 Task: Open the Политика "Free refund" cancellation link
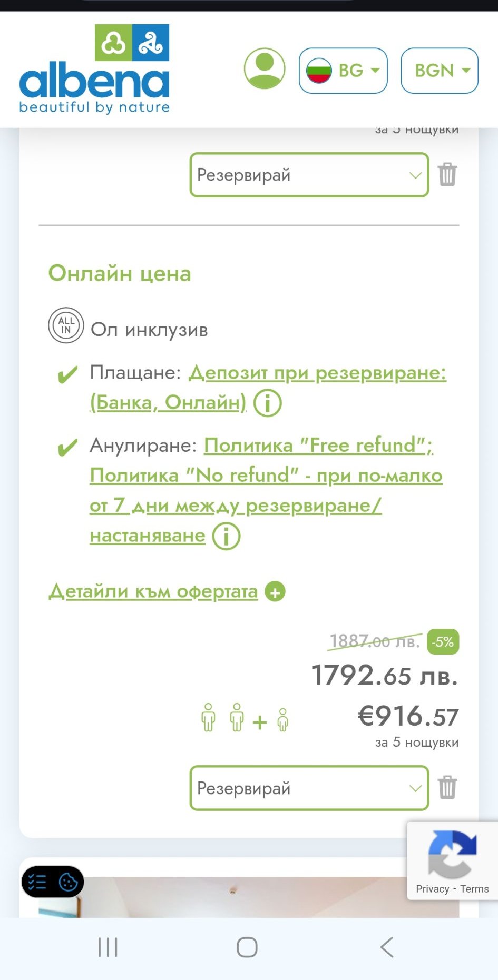coord(318,446)
